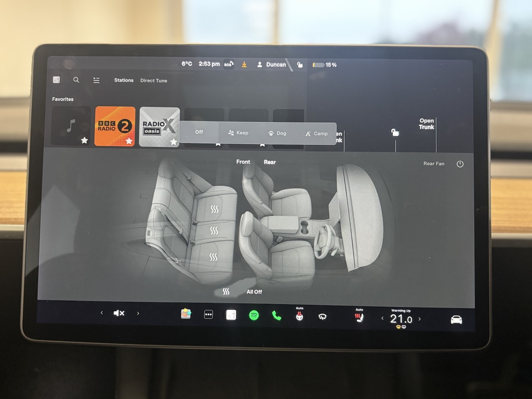Open the windshield wiper controls
Viewport: 532px width, 399px height.
click(x=322, y=317)
